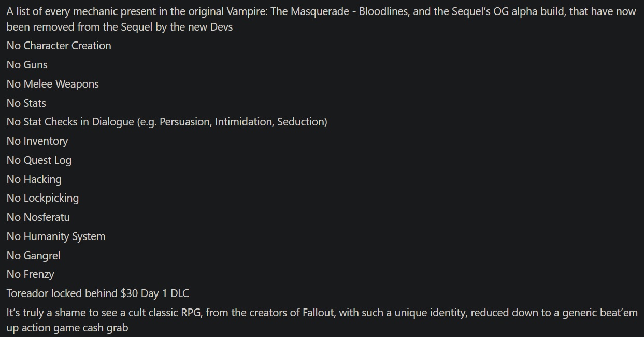This screenshot has height=337, width=644.
Task: Click the "No Character Creation" line
Action: (x=59, y=46)
